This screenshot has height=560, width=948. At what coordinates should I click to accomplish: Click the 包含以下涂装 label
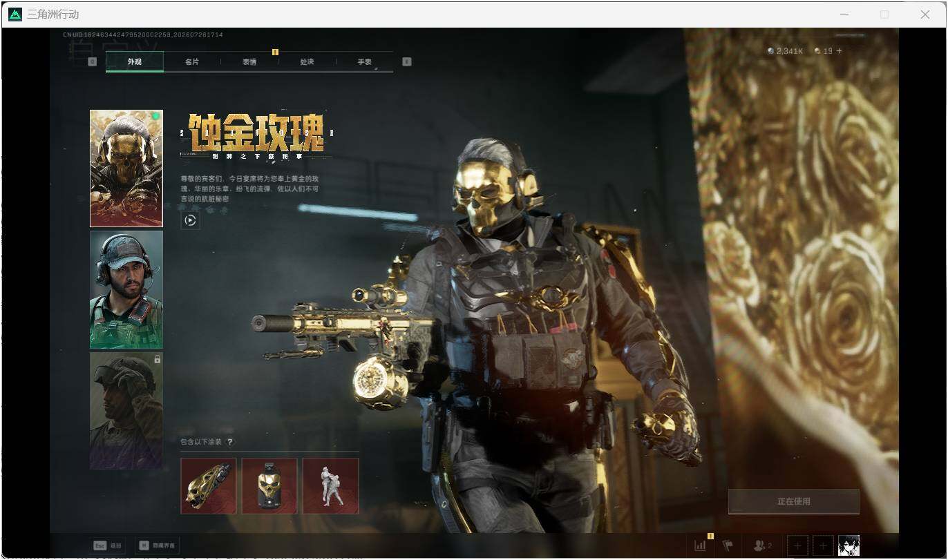coord(201,442)
